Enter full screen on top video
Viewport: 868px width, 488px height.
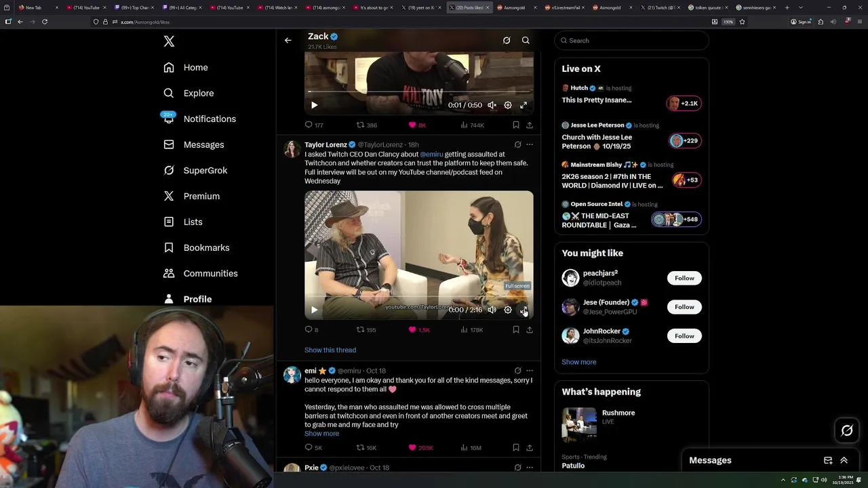click(x=524, y=105)
